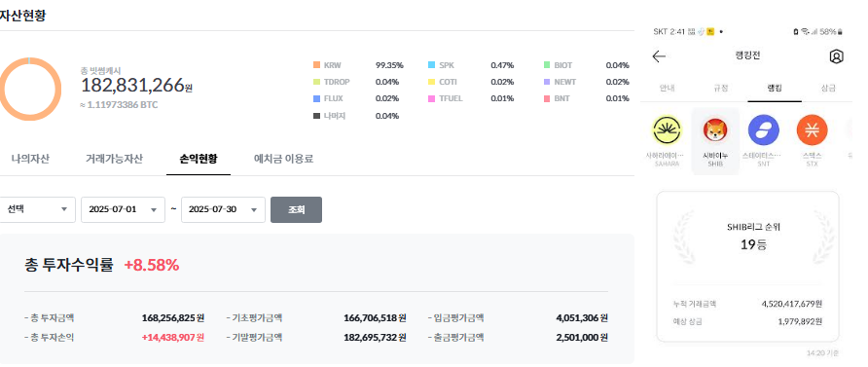Image resolution: width=868 pixels, height=367 pixels.
Task: Select the SAHARA coin icon
Action: pyautogui.click(x=667, y=130)
